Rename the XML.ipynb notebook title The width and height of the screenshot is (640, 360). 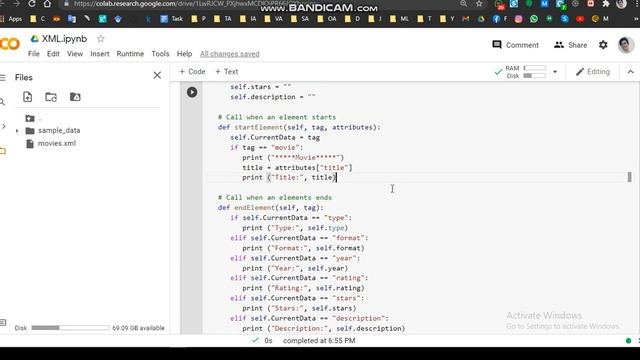(64, 39)
